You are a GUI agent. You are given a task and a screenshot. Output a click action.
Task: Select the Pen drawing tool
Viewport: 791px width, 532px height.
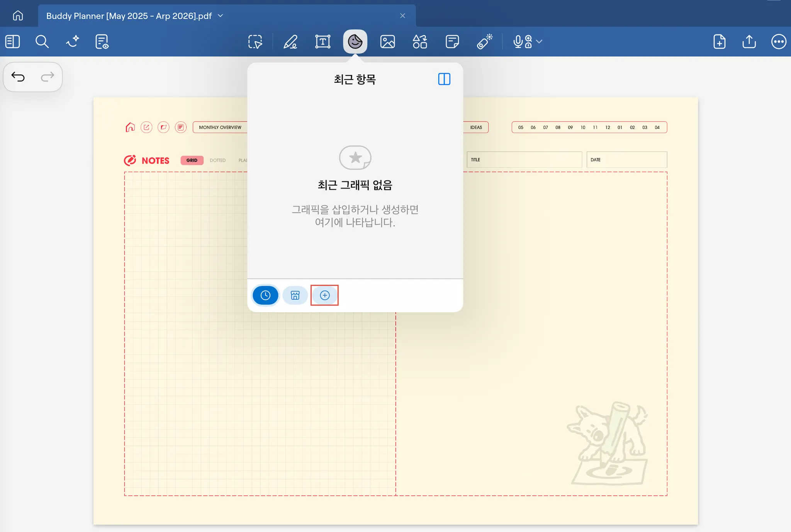(290, 42)
